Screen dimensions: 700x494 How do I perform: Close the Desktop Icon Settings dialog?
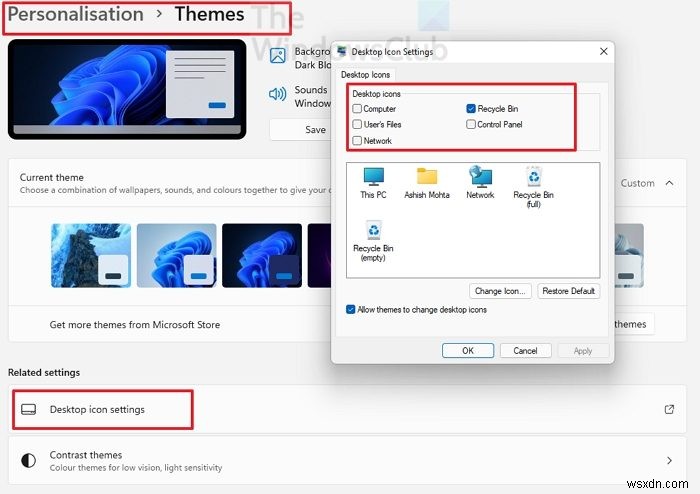pos(604,51)
